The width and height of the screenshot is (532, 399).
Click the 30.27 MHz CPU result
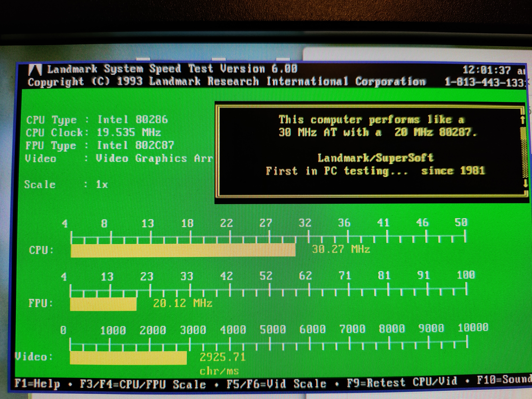(x=341, y=249)
